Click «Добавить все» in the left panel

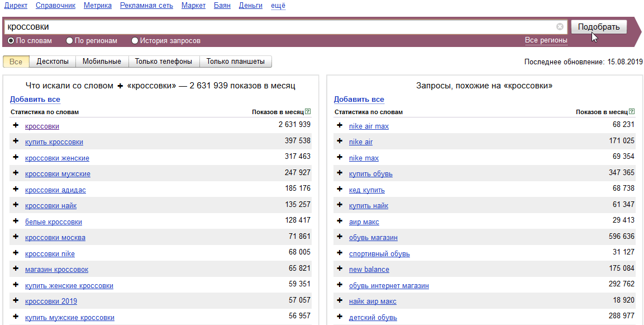pyautogui.click(x=35, y=100)
